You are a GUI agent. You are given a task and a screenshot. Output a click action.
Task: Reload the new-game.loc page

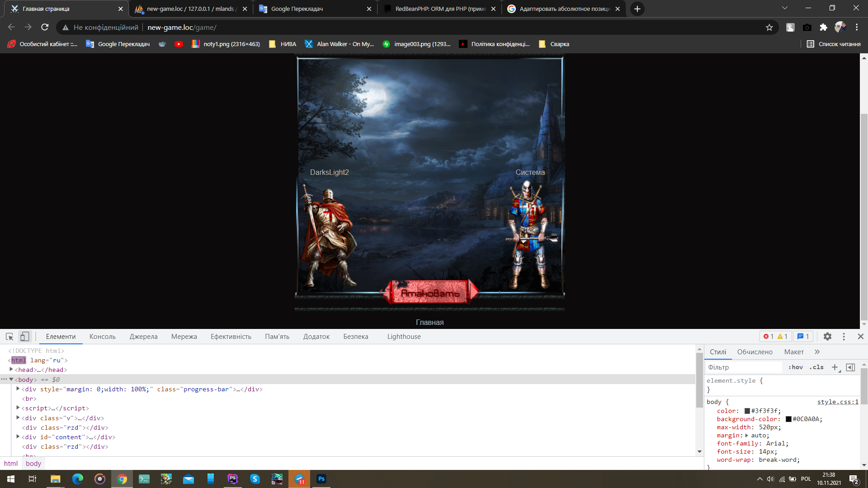pyautogui.click(x=45, y=28)
